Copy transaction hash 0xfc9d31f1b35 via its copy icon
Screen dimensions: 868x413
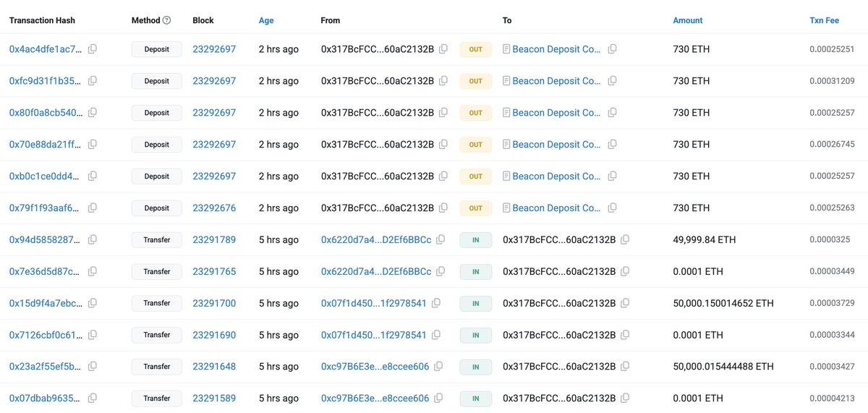tap(93, 81)
